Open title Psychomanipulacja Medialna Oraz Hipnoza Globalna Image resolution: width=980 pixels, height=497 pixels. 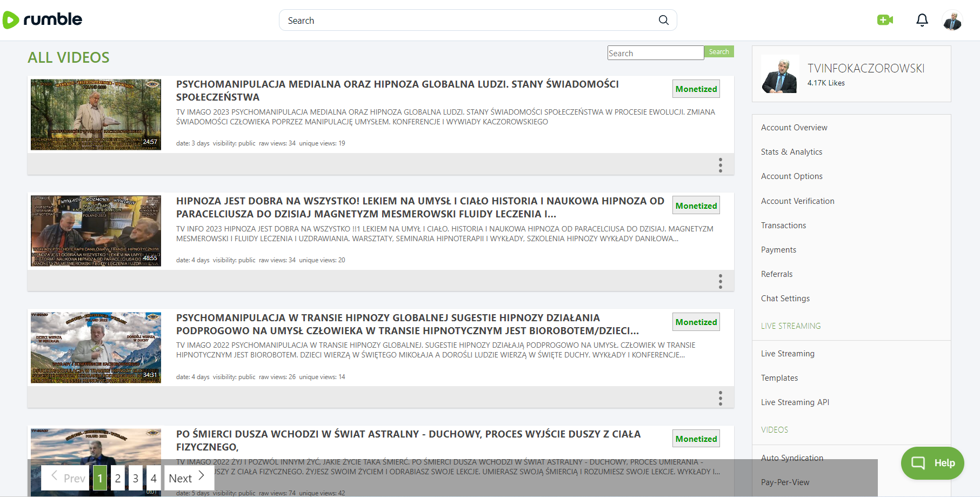pos(397,90)
